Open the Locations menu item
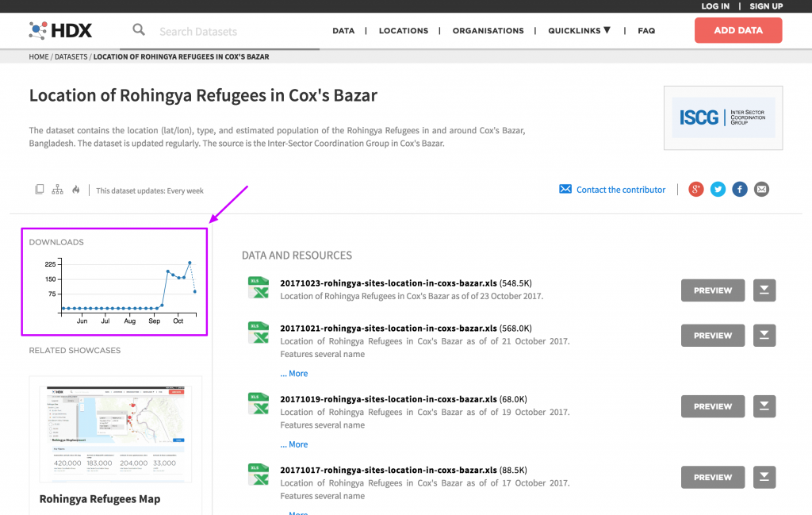 pyautogui.click(x=403, y=31)
